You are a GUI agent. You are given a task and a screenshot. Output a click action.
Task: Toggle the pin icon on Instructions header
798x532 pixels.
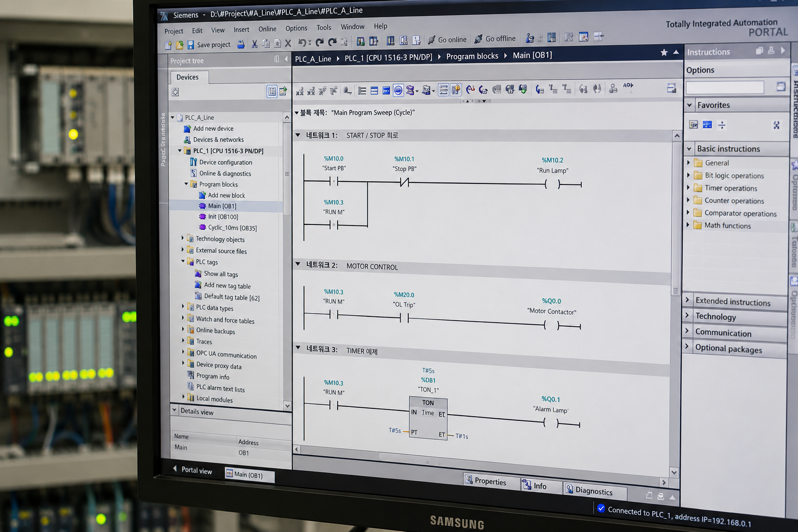point(772,50)
